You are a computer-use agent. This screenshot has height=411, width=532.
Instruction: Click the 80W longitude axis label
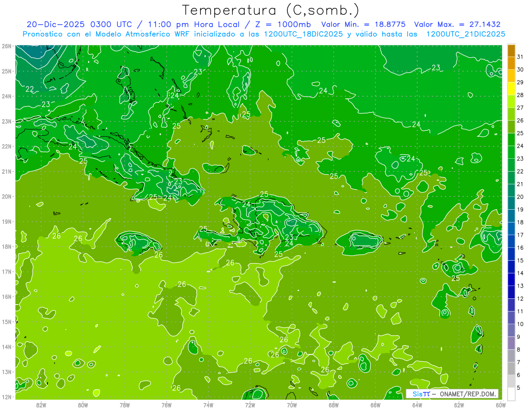[83, 404]
